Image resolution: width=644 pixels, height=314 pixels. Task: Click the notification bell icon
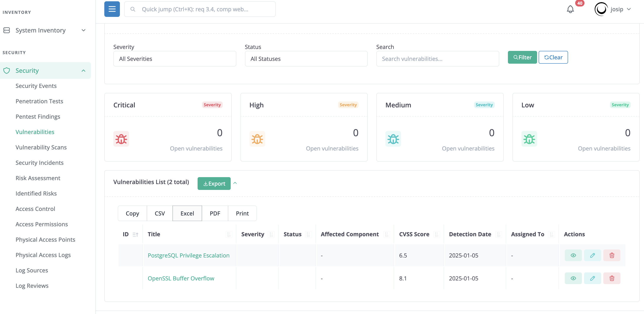tap(570, 9)
